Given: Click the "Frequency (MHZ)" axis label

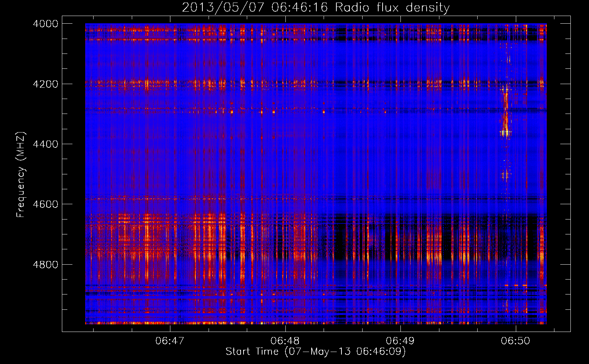Looking at the screenshot, I should (21, 175).
